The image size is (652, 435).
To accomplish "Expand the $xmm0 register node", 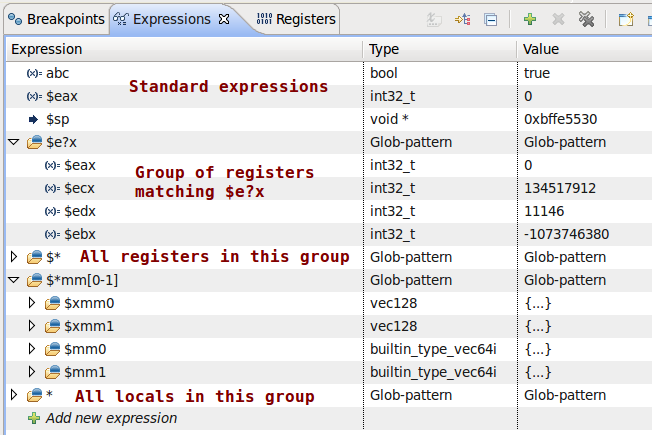I will pyautogui.click(x=31, y=303).
